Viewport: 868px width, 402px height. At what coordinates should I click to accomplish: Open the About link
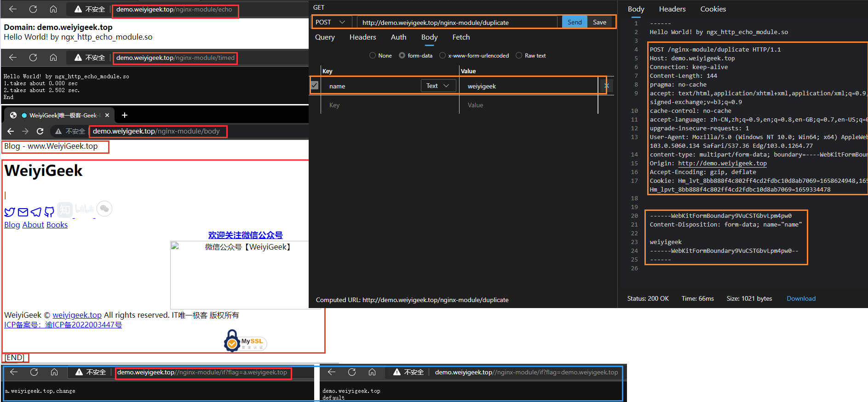point(33,225)
